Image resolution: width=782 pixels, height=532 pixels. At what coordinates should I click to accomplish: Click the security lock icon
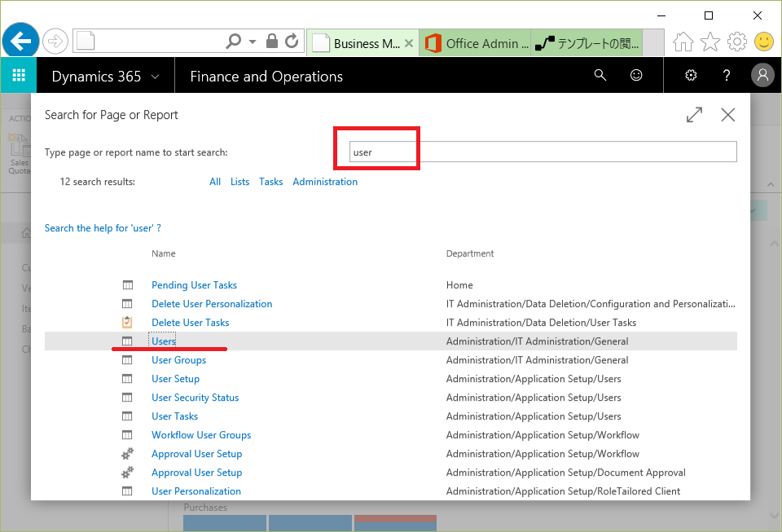[272, 41]
